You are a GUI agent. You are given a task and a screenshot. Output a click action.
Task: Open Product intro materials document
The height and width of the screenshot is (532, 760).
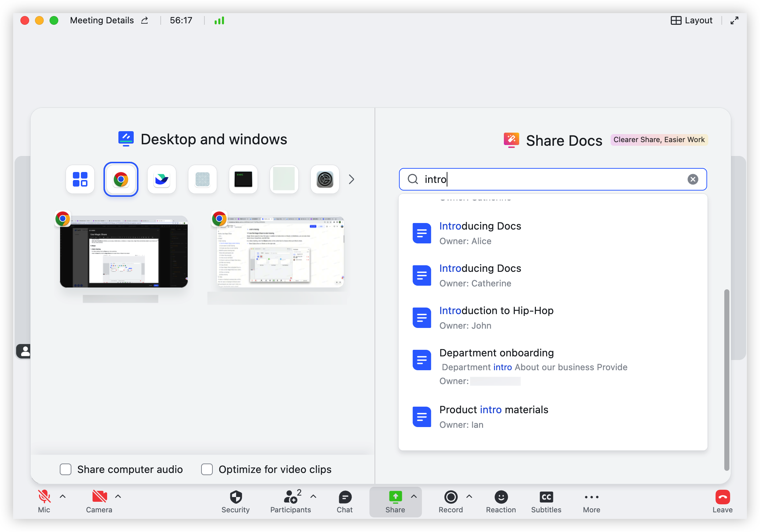coord(553,417)
